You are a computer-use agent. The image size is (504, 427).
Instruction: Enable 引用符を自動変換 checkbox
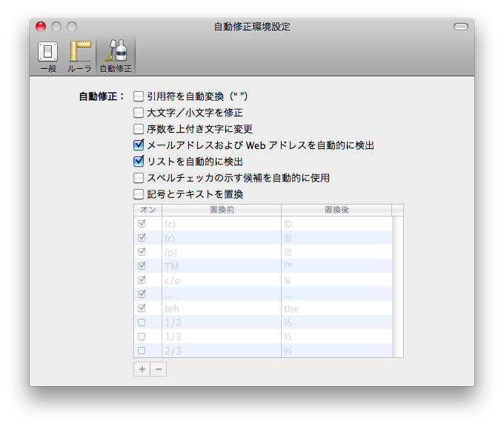click(139, 96)
